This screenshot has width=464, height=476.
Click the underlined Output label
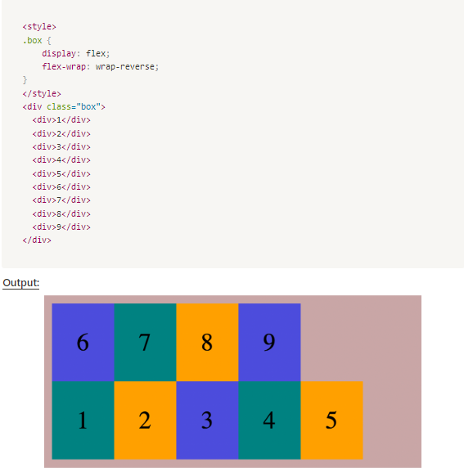click(21, 283)
